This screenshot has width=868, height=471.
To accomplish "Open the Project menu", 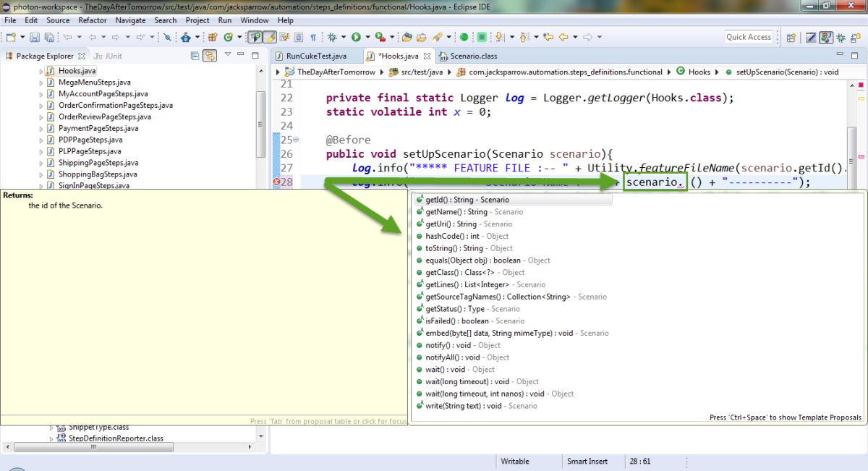I will point(197,20).
